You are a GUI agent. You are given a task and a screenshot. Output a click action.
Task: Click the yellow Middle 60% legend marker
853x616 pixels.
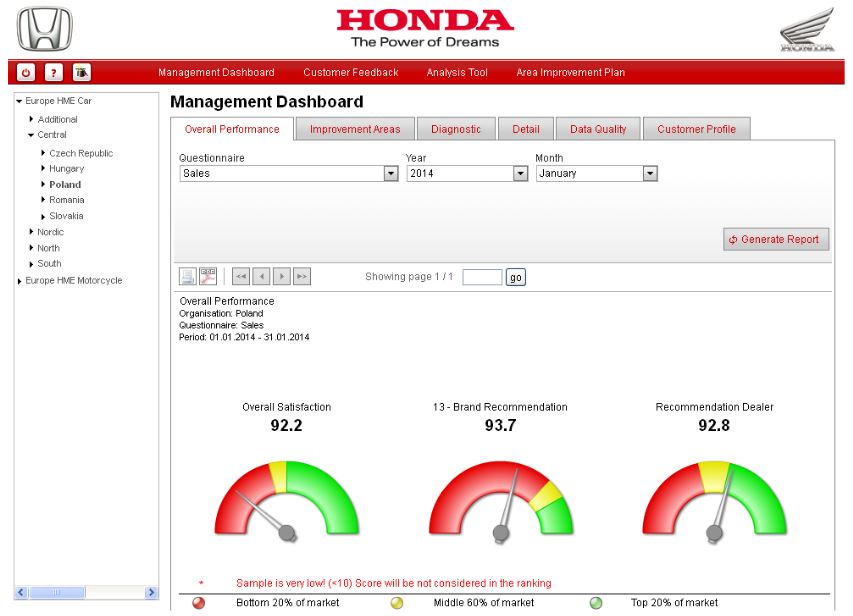[397, 603]
